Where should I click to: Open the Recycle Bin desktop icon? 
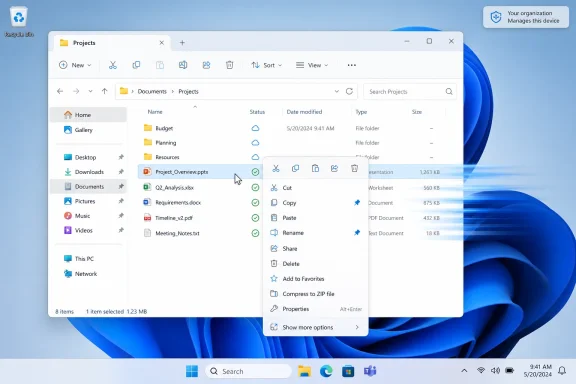[19, 22]
